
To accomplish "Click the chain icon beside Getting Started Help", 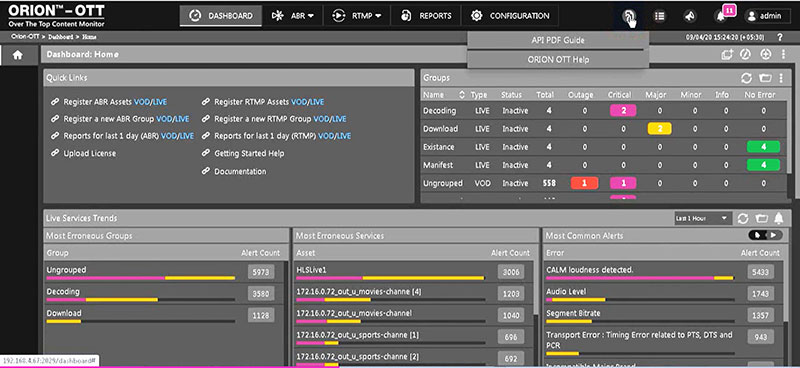I will (206, 153).
